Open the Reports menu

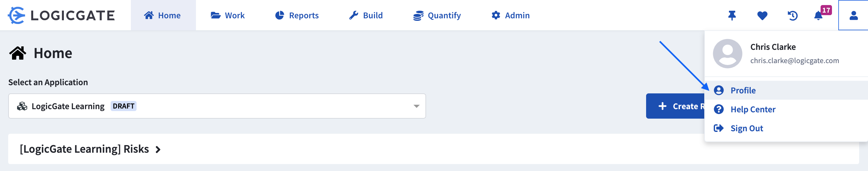296,15
